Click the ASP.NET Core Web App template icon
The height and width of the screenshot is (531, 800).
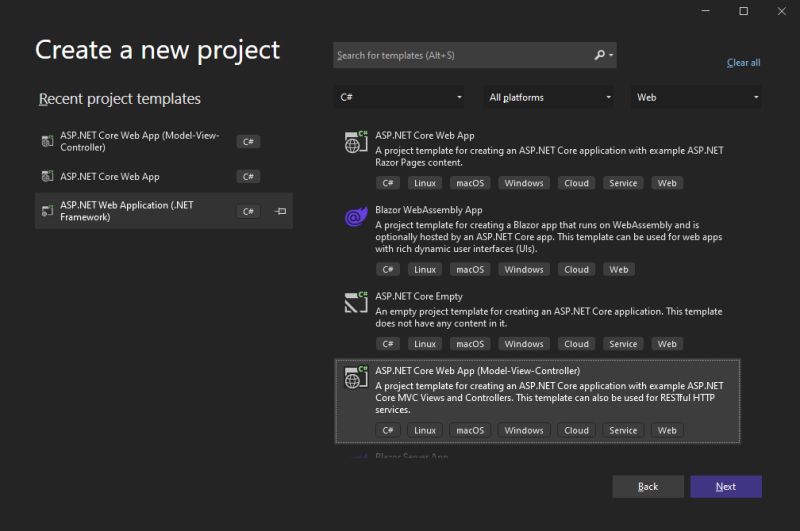click(x=356, y=142)
